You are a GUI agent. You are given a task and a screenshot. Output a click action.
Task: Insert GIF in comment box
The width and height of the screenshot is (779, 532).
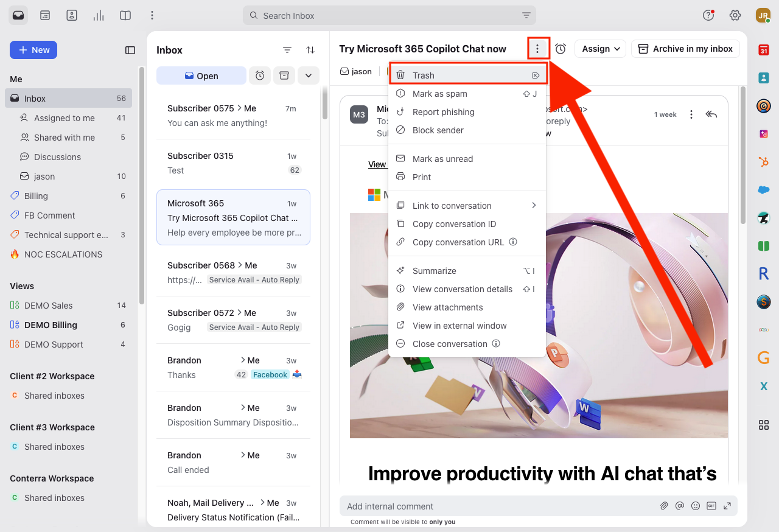tap(711, 506)
